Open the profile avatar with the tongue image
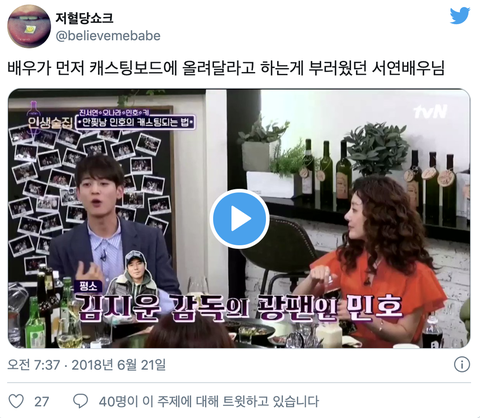The height and width of the screenshot is (418, 480). pyautogui.click(x=29, y=26)
